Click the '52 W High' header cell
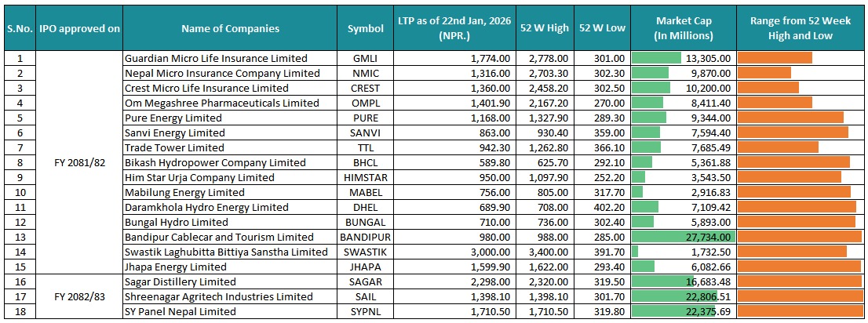868x323 pixels. coord(544,29)
